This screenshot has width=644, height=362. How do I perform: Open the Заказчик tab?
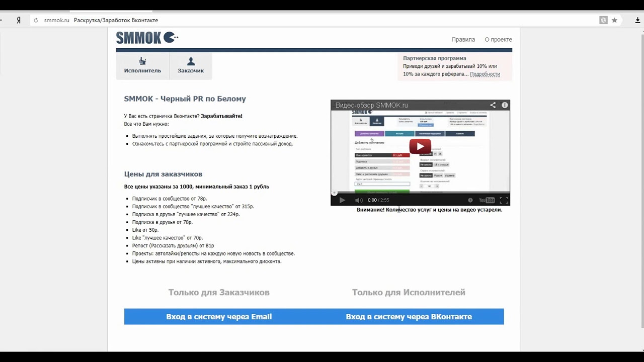pos(191,66)
